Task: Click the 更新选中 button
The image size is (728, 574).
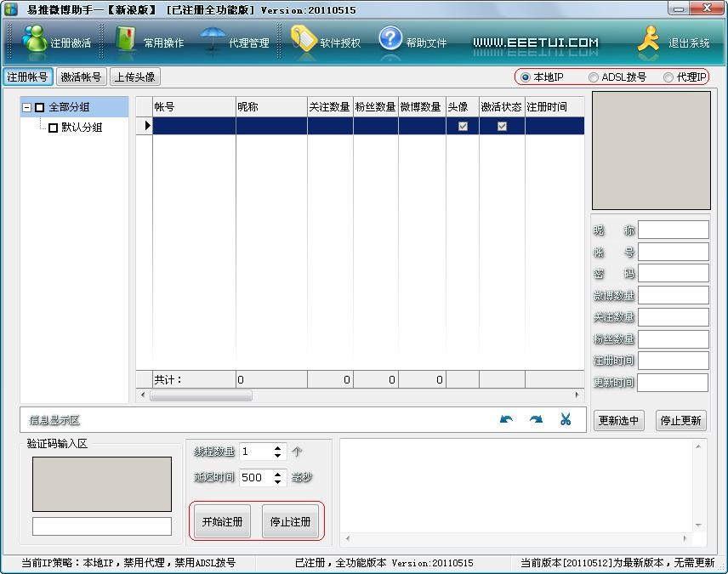Action: tap(618, 420)
